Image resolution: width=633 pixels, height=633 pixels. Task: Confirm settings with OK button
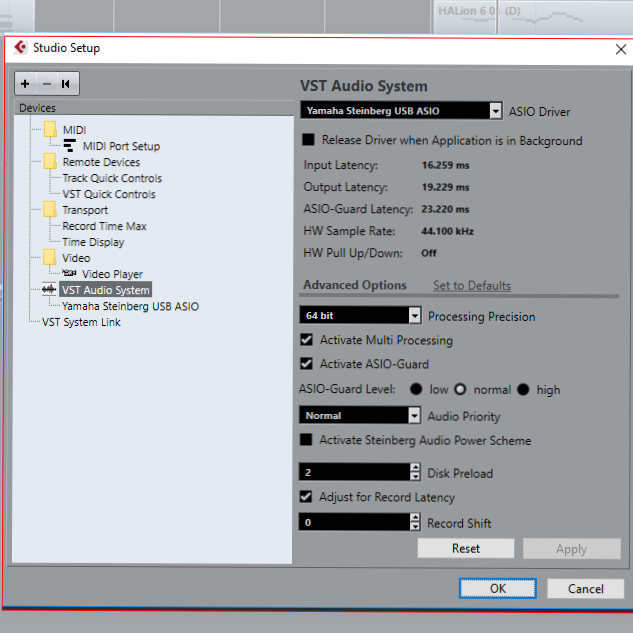[x=498, y=588]
